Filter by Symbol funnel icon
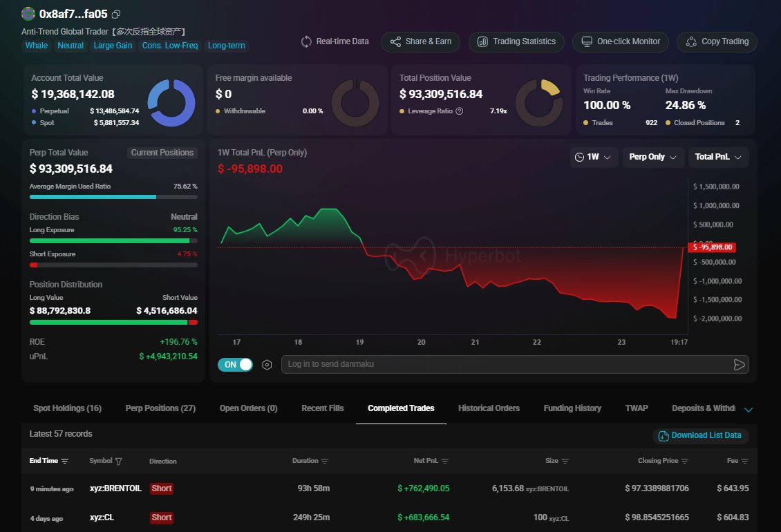Screen dimensions: 781x532 (x=119, y=462)
